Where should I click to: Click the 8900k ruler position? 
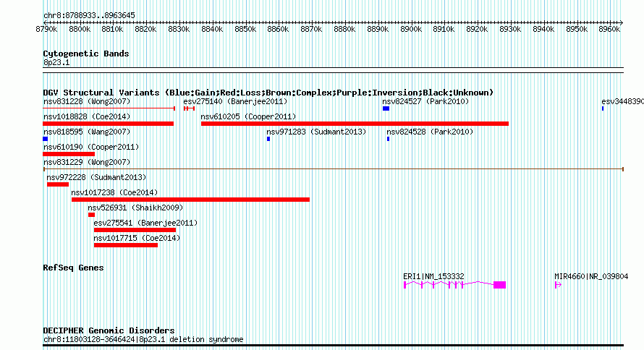(411, 29)
